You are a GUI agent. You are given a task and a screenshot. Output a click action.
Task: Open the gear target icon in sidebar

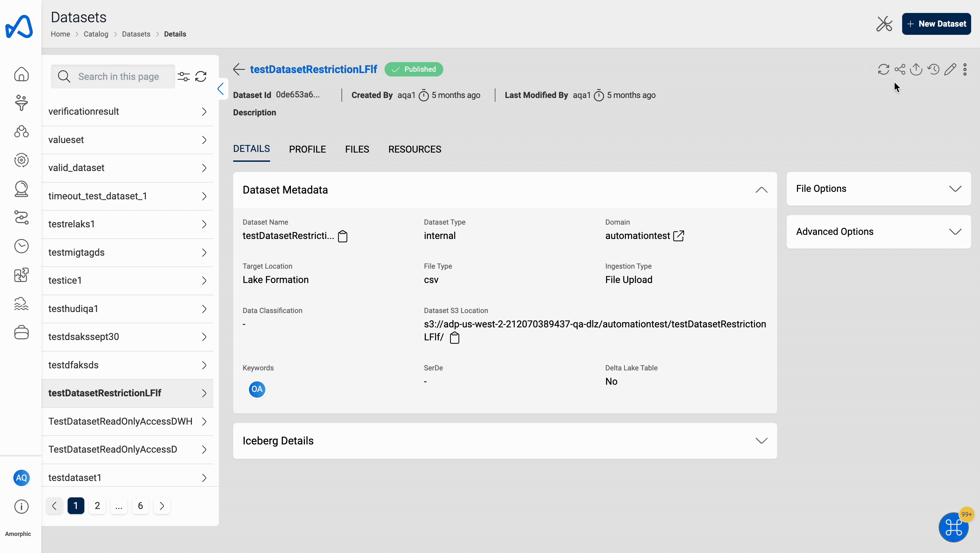pyautogui.click(x=21, y=160)
